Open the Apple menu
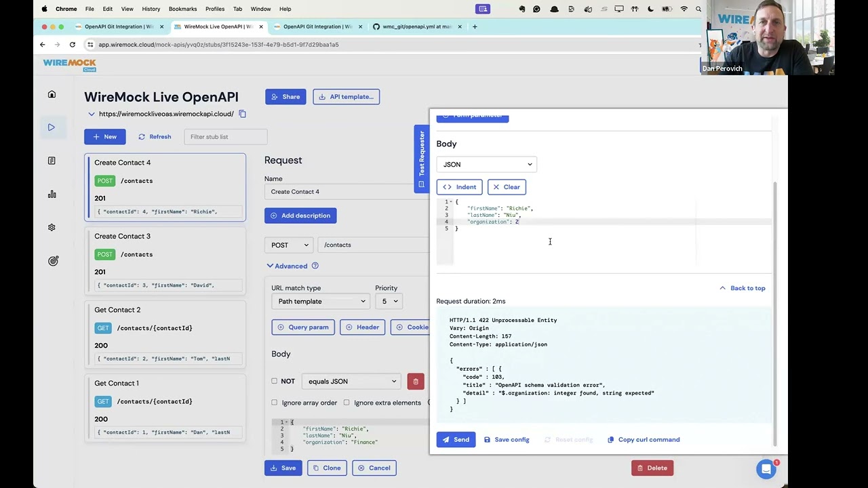 (44, 9)
